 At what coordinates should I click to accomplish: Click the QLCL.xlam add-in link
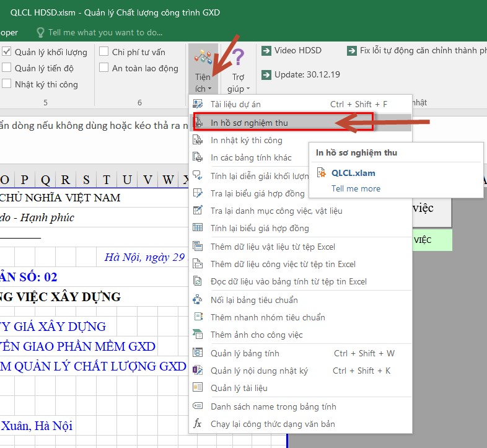pyautogui.click(x=353, y=173)
